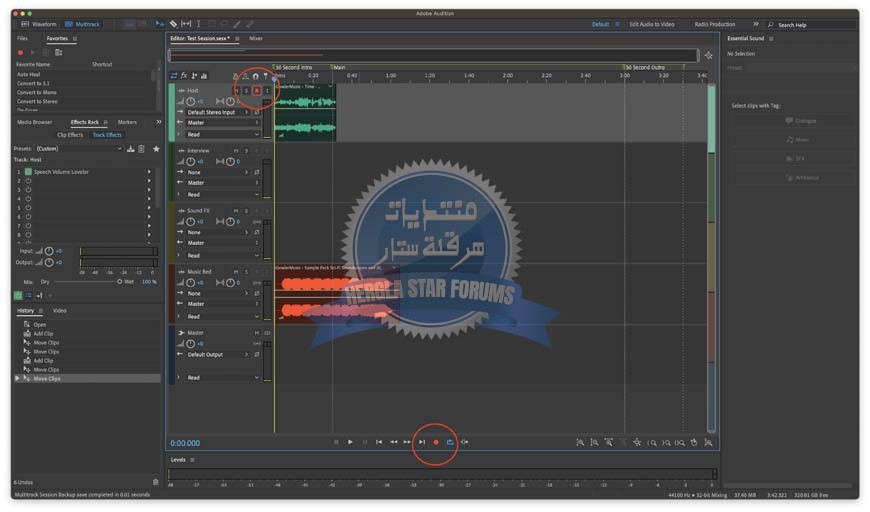Click the red Record button in transport
870x512 pixels.
click(x=436, y=442)
